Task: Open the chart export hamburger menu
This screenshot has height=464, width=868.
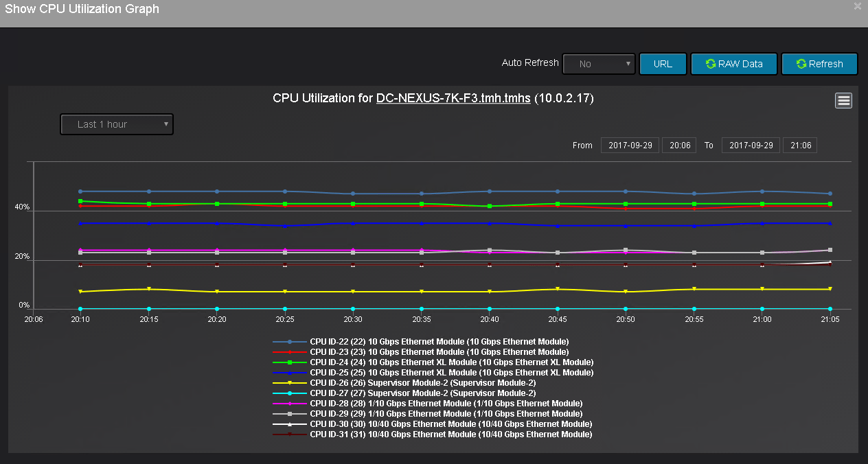Action: click(843, 100)
